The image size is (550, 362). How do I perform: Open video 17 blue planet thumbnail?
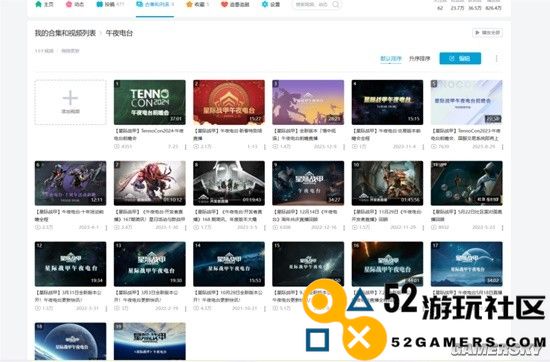coord(467,264)
